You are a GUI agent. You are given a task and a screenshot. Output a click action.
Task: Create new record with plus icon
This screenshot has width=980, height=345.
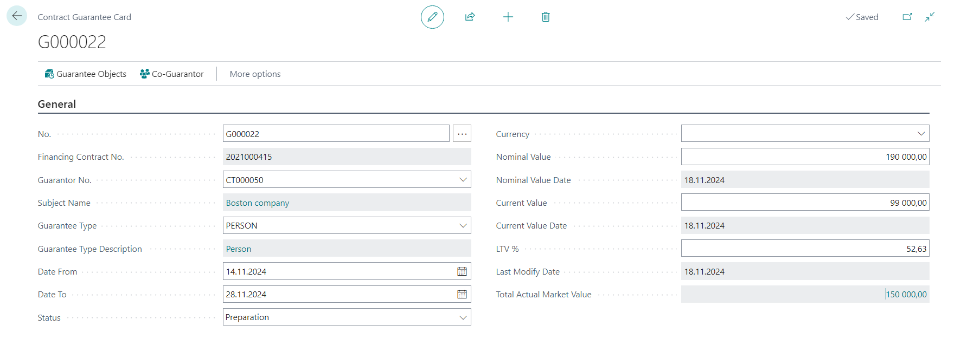[x=508, y=17]
